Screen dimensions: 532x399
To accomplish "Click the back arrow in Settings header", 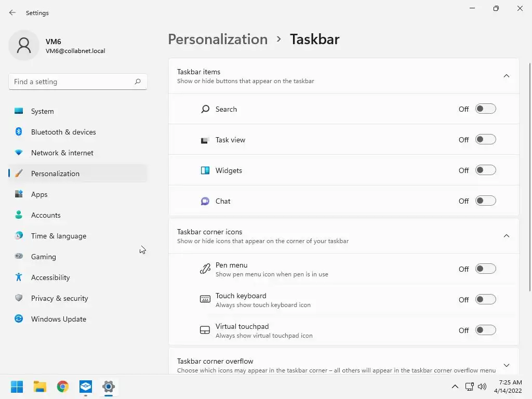I will [12, 12].
